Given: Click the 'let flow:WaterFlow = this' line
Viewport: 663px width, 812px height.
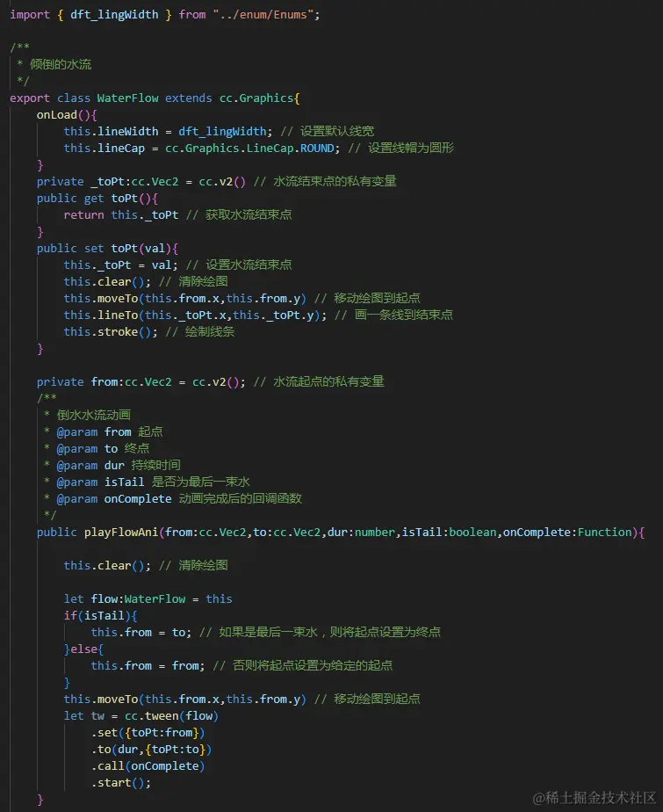Looking at the screenshot, I should click(148, 598).
